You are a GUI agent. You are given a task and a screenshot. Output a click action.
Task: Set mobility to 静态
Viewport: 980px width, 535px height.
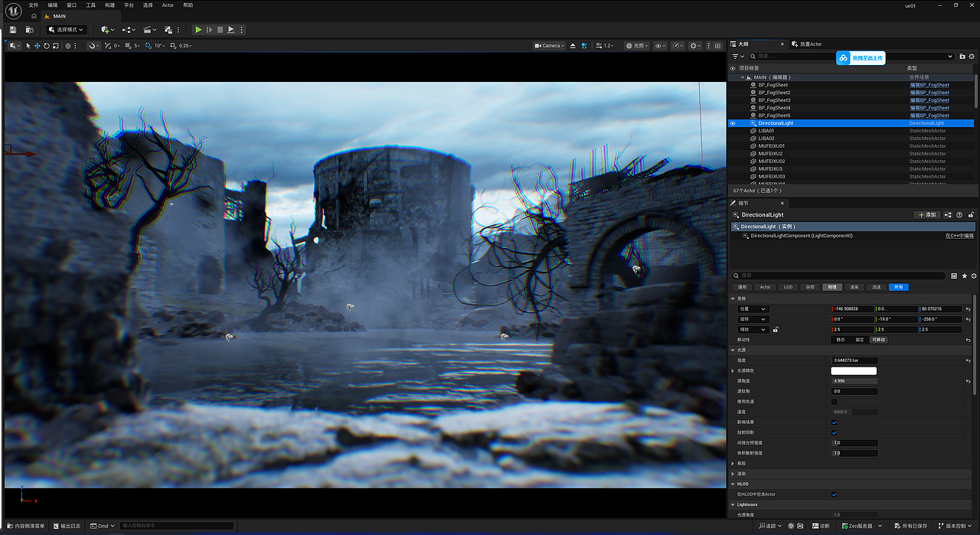[841, 340]
